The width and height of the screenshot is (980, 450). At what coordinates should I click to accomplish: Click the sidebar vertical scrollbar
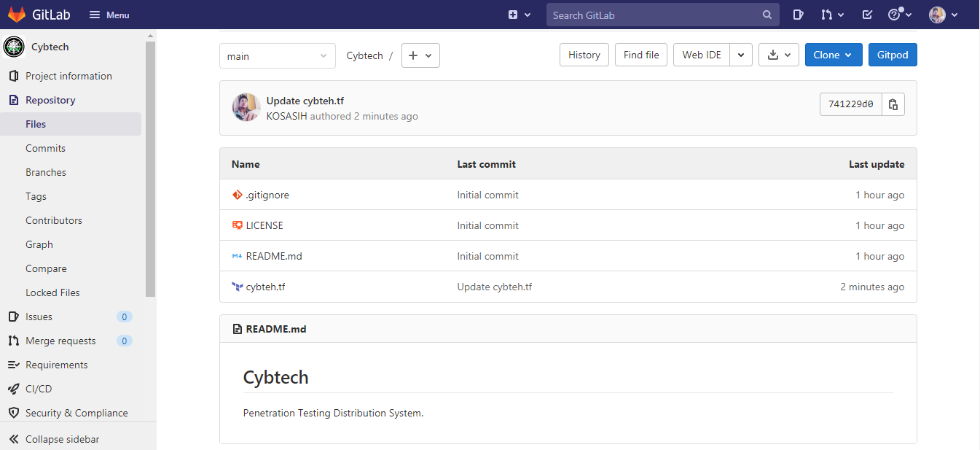pos(151,168)
